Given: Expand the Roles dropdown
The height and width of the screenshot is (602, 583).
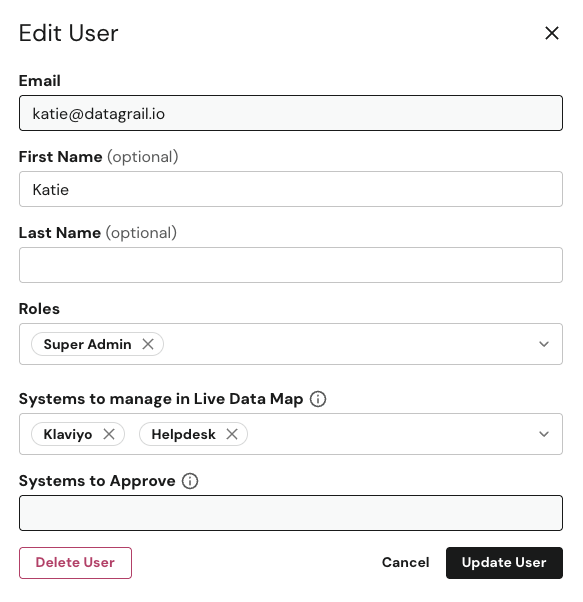Looking at the screenshot, I should point(544,344).
